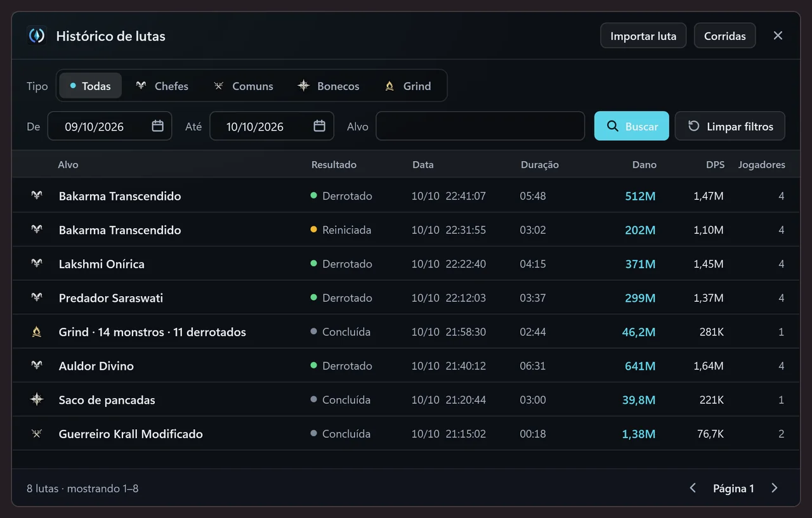Click the boss icon beside Predador Saraswati
The width and height of the screenshot is (812, 518).
[37, 298]
